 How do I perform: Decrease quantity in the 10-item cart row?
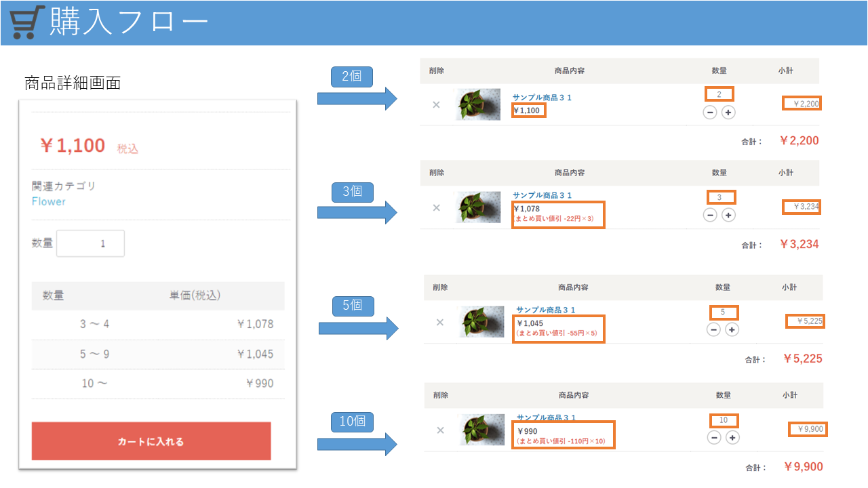(714, 437)
